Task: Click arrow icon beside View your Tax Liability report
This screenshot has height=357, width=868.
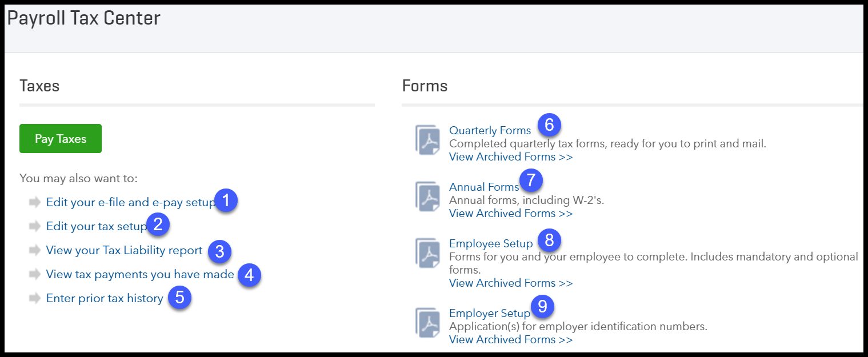Action: (x=35, y=250)
